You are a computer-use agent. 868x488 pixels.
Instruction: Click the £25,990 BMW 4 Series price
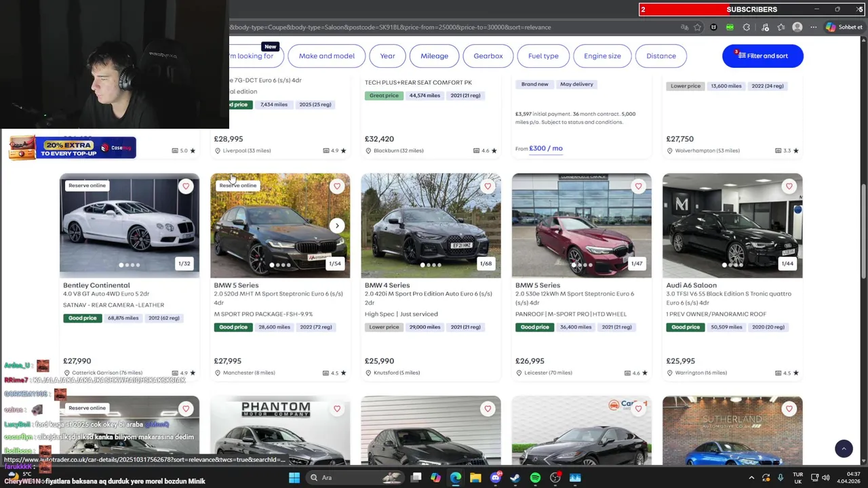[379, 361]
